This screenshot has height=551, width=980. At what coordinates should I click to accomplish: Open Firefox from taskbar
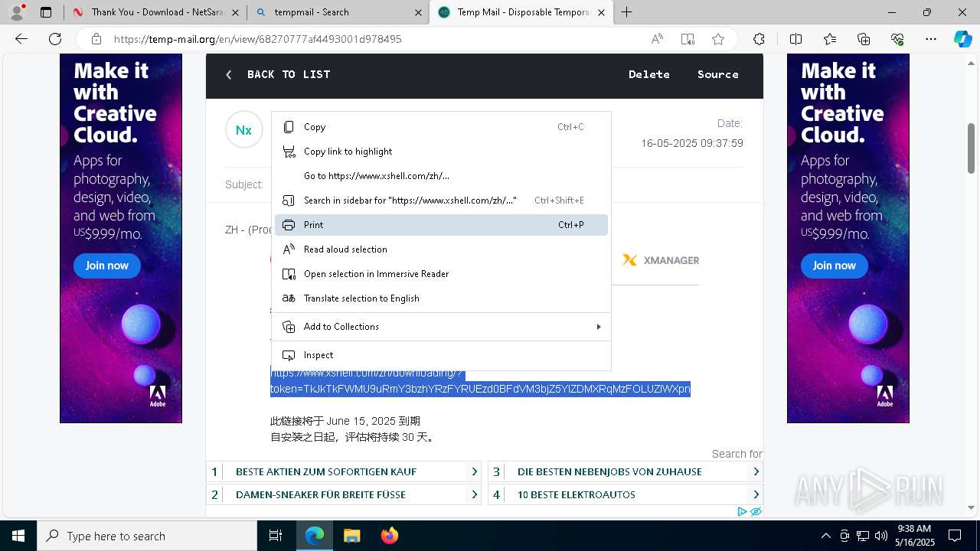click(389, 536)
